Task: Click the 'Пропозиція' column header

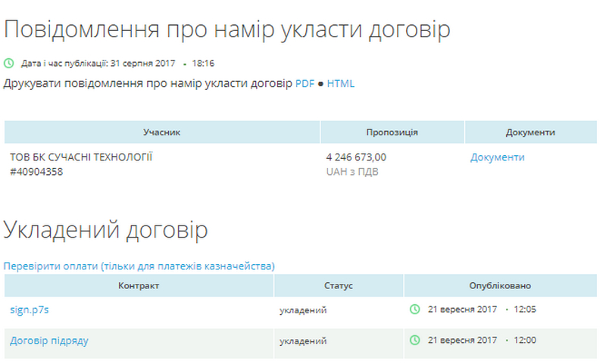Action: tap(392, 132)
